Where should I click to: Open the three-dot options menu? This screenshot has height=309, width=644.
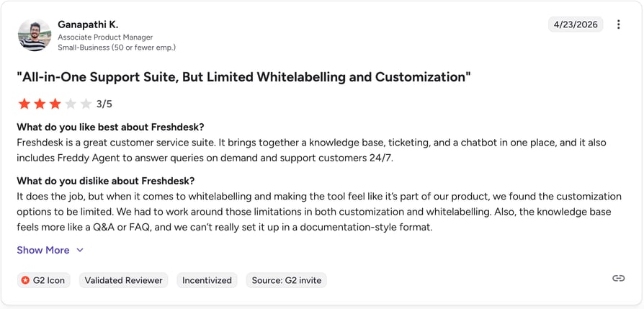(618, 24)
